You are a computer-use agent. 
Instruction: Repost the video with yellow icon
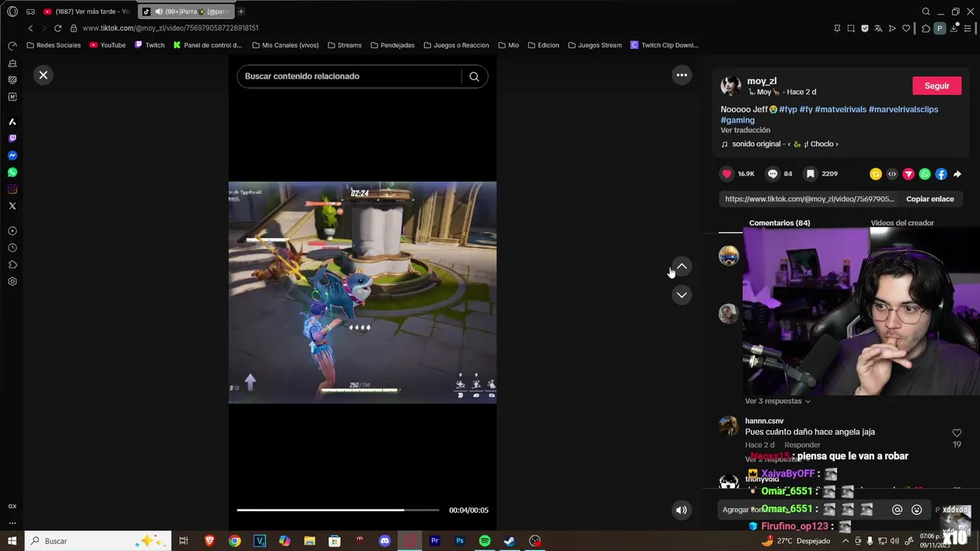(875, 174)
